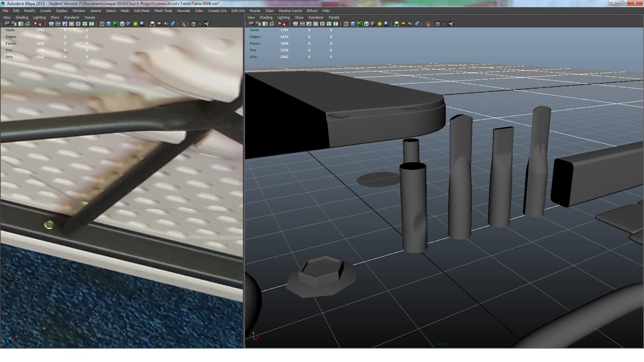
Task: Open Camera Attributes icon in right panel
Action: pyautogui.click(x=258, y=24)
